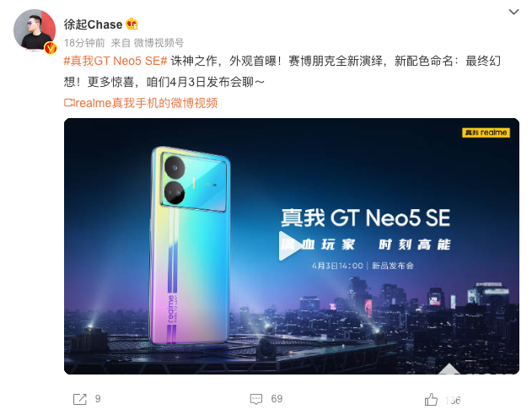Click the phone image in video thumbnail
This screenshot has height=415, width=532.
click(x=190, y=246)
